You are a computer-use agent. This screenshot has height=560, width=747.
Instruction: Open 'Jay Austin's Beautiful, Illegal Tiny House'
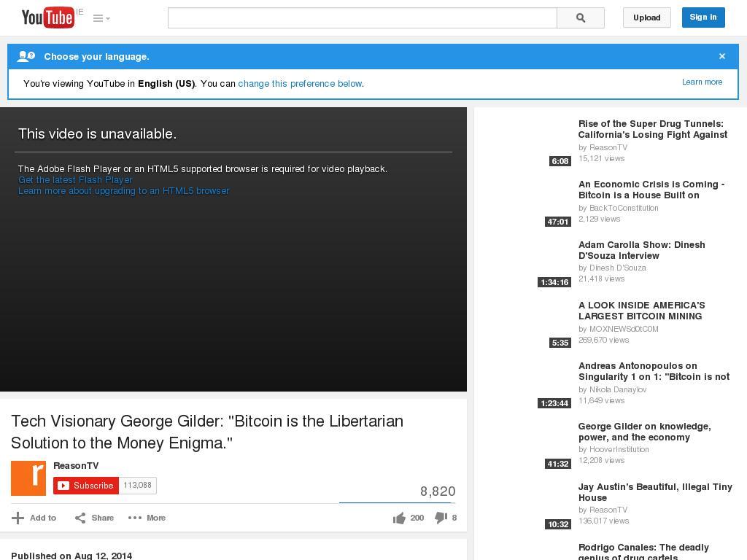(655, 492)
